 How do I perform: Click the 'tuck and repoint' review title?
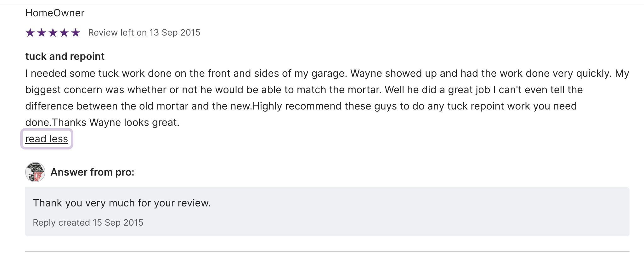[65, 56]
